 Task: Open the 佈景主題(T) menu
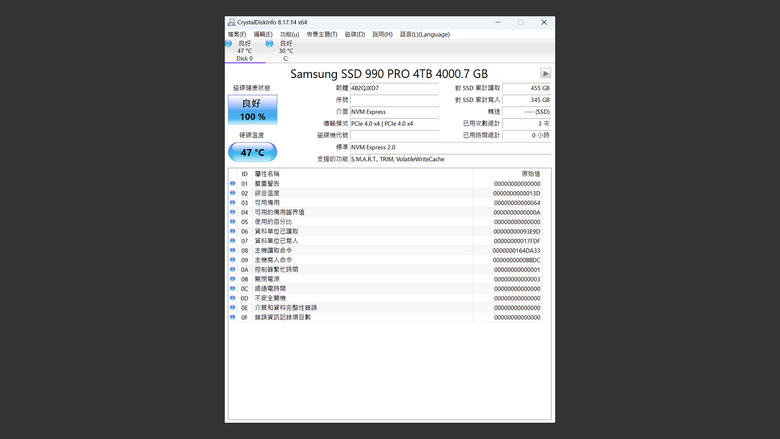tap(322, 34)
